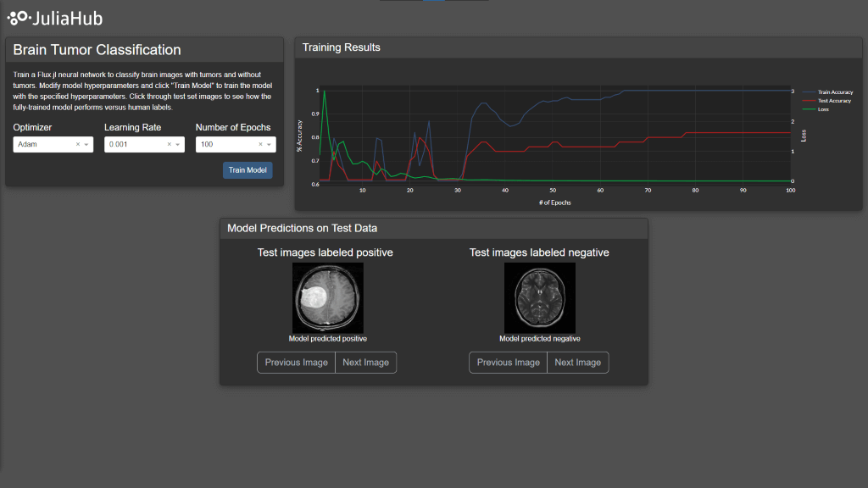Viewport: 868px width, 488px height.
Task: Go to next positive-labeled test image
Action: tap(365, 363)
